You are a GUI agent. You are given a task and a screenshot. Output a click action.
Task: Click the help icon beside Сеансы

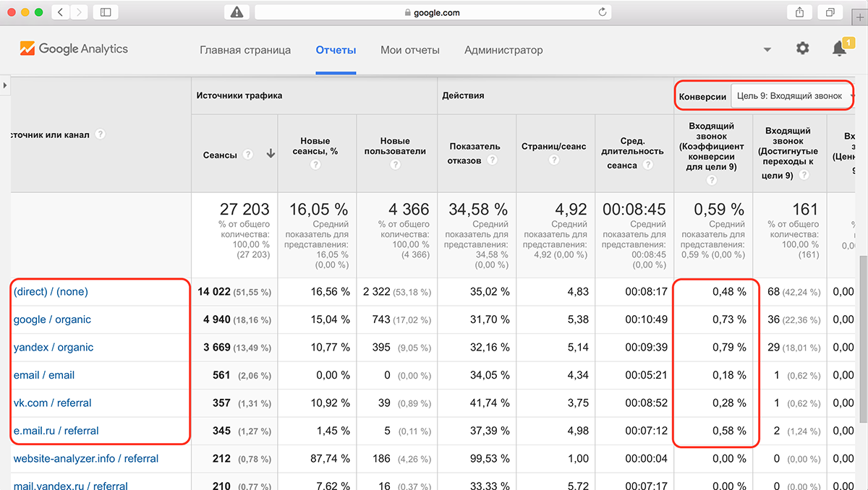click(x=248, y=154)
